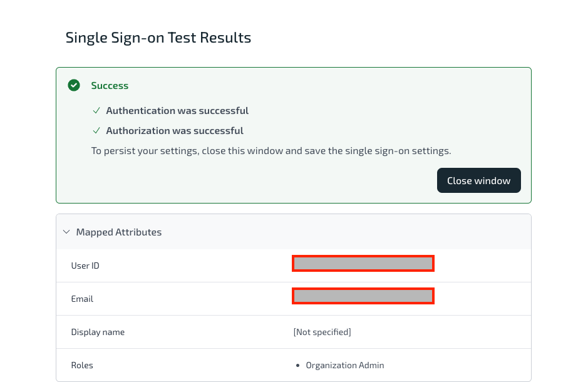
Task: Click the Authorization was successful text
Action: click(x=175, y=130)
